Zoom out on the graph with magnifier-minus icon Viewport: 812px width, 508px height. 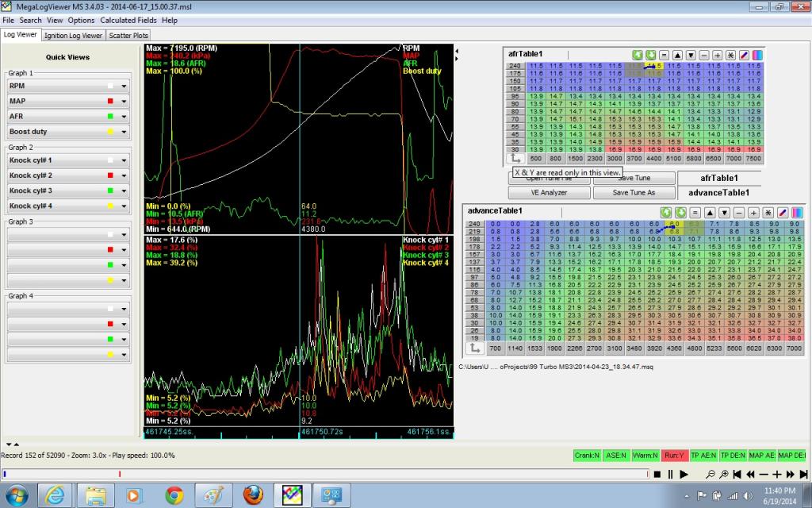[710, 474]
